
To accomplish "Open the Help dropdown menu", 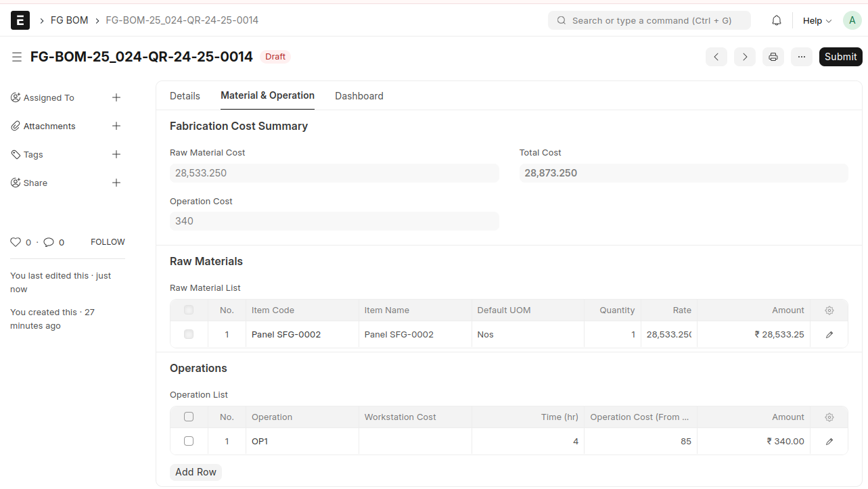I will click(817, 21).
